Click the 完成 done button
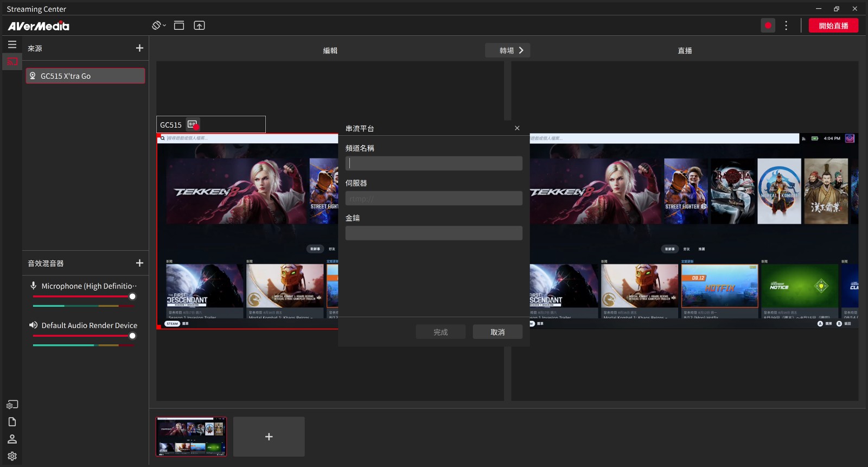The width and height of the screenshot is (868, 467). tap(441, 332)
